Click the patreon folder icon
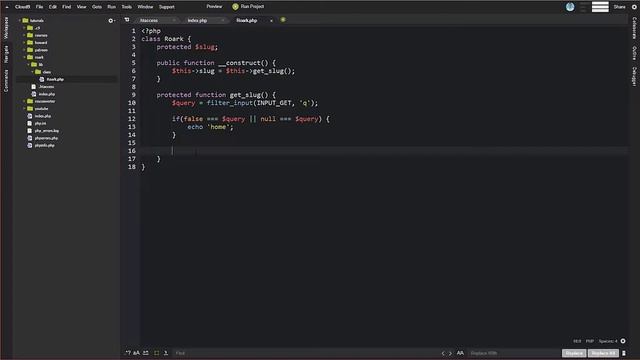Screen dimensions: 640x360 tap(30, 50)
